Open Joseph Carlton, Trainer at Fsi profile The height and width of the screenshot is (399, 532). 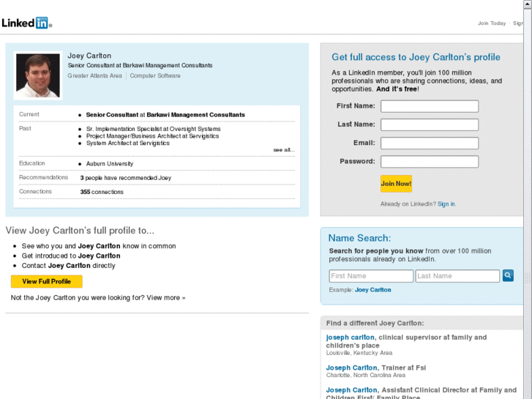(x=351, y=368)
